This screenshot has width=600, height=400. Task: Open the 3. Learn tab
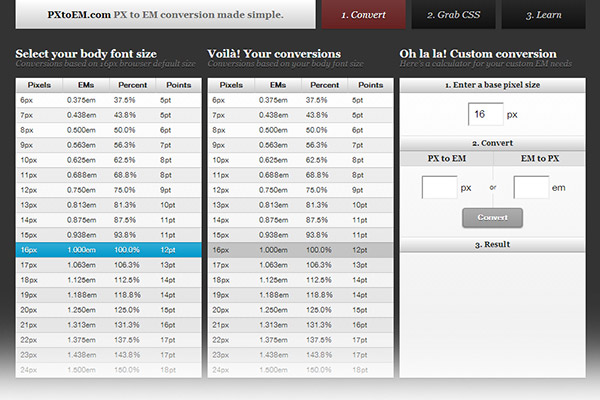pos(543,15)
